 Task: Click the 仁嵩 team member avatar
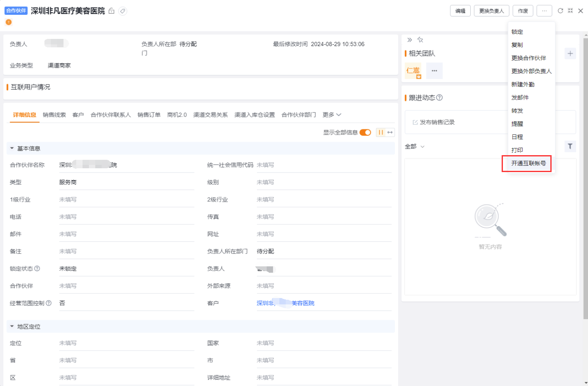(413, 71)
